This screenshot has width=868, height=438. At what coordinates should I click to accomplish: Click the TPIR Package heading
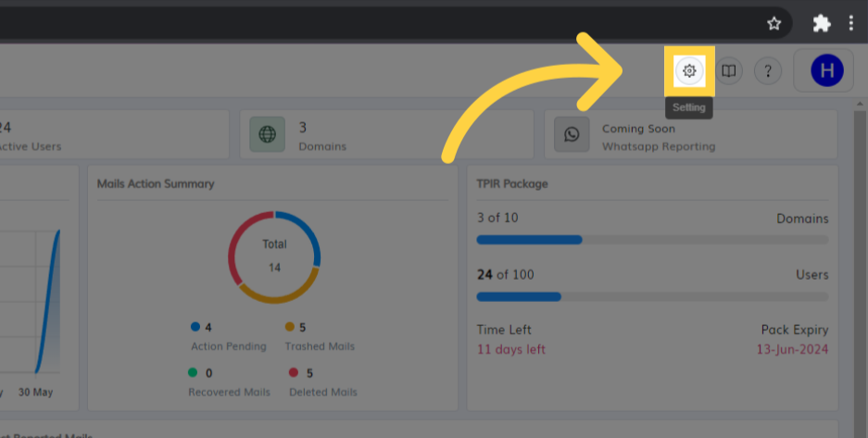click(x=512, y=183)
